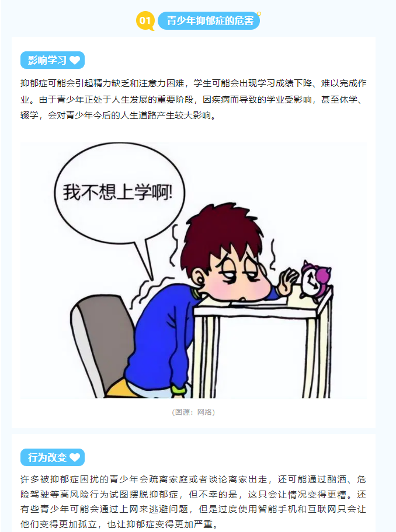Screen dimensions: 396x532
Task: Click the yellow 01 speech bubble badge
Action: (145, 20)
